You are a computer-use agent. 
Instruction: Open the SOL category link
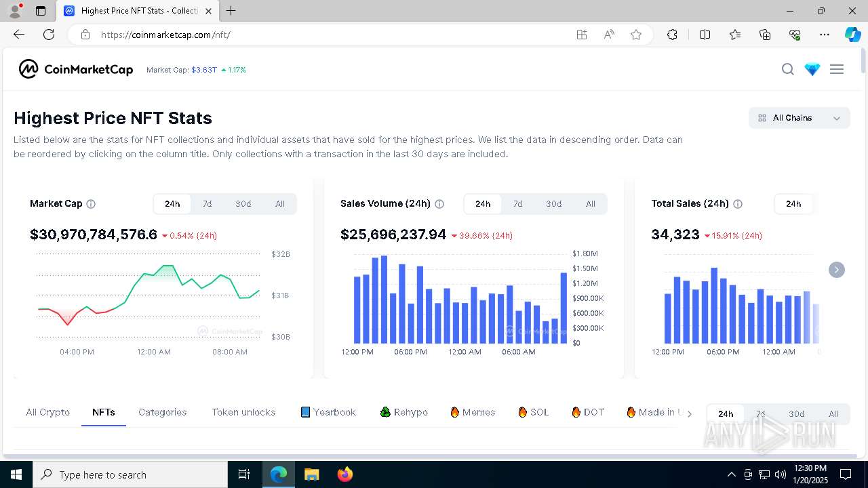(533, 412)
